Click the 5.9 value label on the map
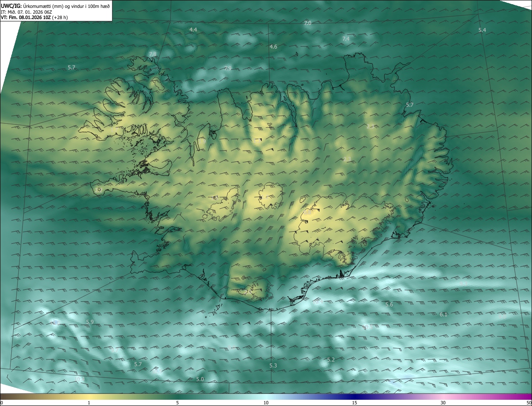The image size is (532, 406). [90, 322]
